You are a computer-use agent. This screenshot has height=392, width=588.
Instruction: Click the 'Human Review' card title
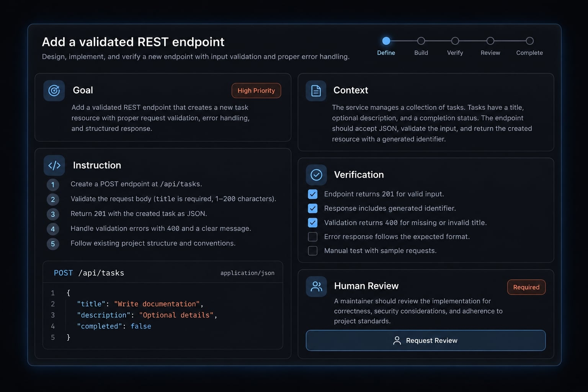366,286
